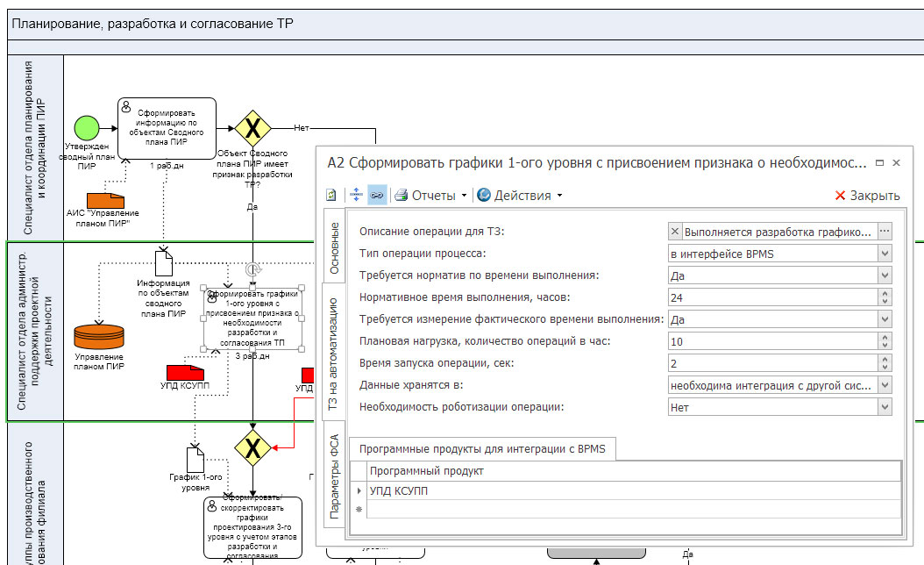Select the orange АИС Управление планом ПИР icon

[103, 199]
